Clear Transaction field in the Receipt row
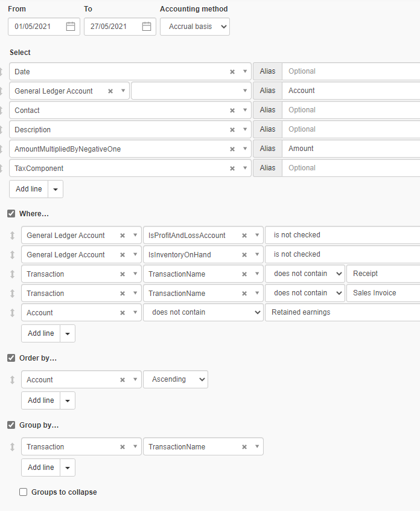 122,274
